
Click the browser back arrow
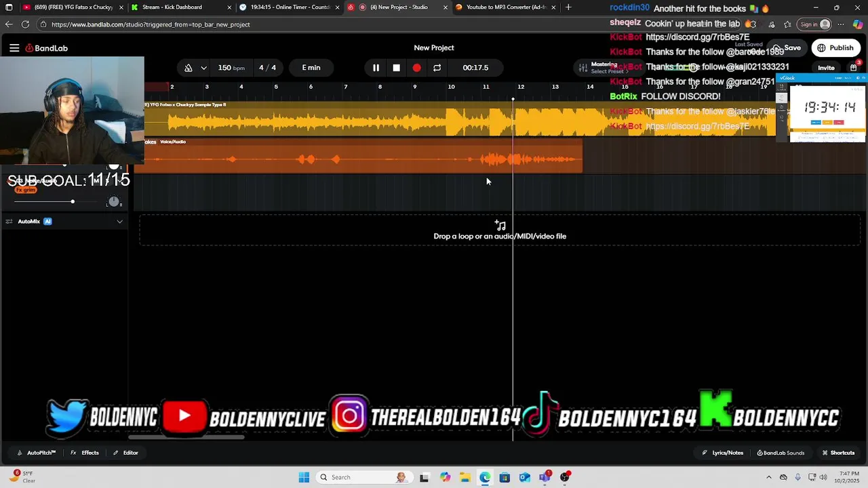coord(9,24)
